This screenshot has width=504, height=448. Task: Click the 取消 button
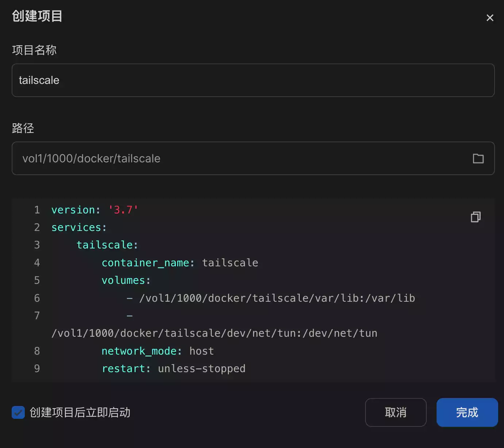396,413
